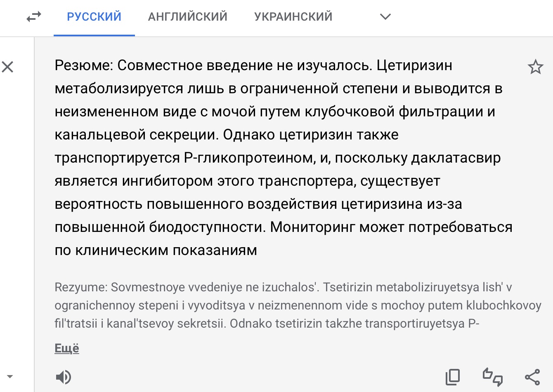The height and width of the screenshot is (392, 553).
Task: Open the more languages dropdown chevron
Action: tap(385, 17)
